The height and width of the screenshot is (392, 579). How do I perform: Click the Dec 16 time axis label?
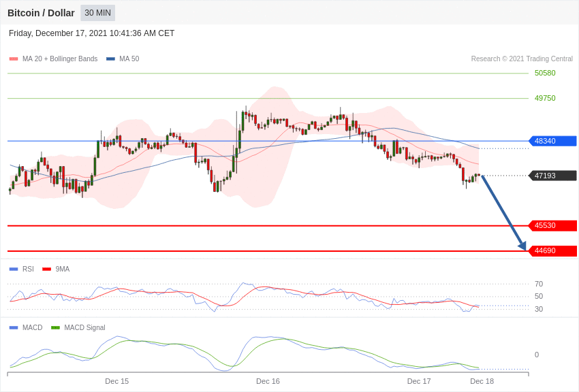268,381
